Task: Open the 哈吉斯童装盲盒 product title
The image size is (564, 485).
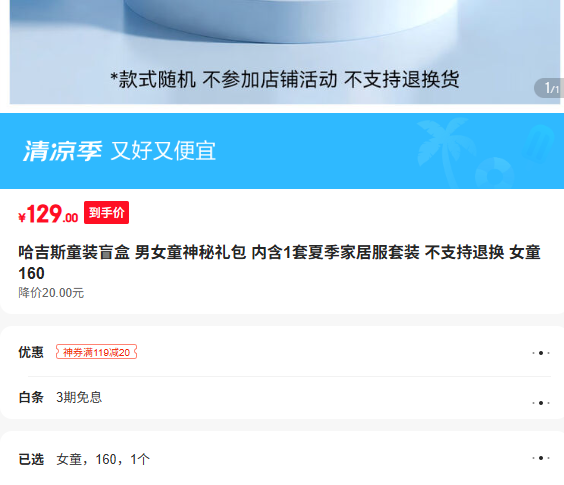Action: (279, 263)
